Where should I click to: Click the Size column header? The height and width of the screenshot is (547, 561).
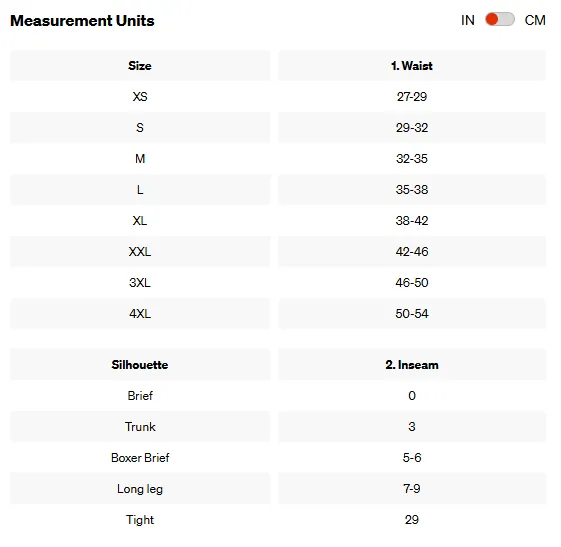point(140,66)
